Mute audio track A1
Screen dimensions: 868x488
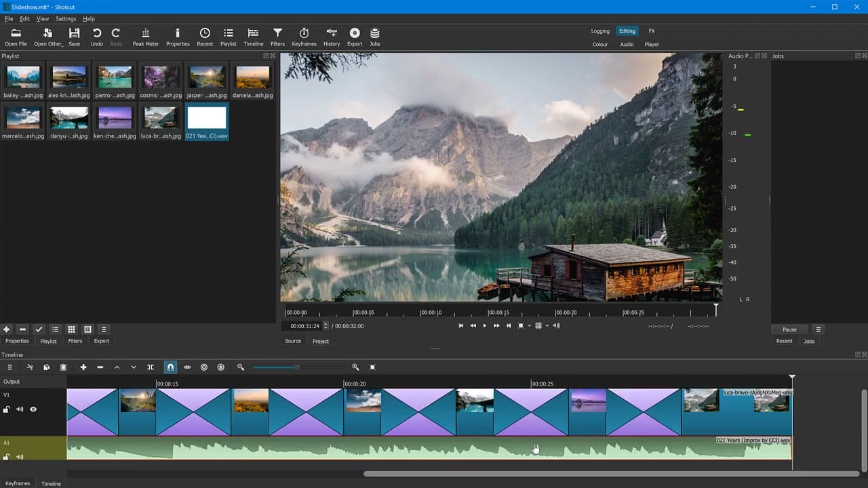pos(19,457)
